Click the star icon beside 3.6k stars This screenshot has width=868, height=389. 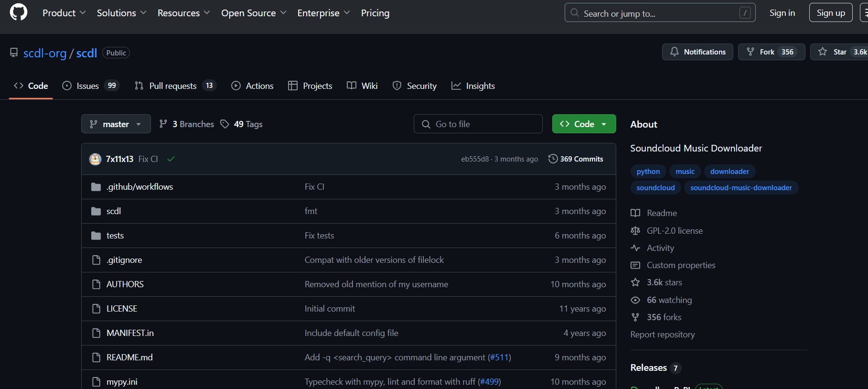pyautogui.click(x=635, y=282)
